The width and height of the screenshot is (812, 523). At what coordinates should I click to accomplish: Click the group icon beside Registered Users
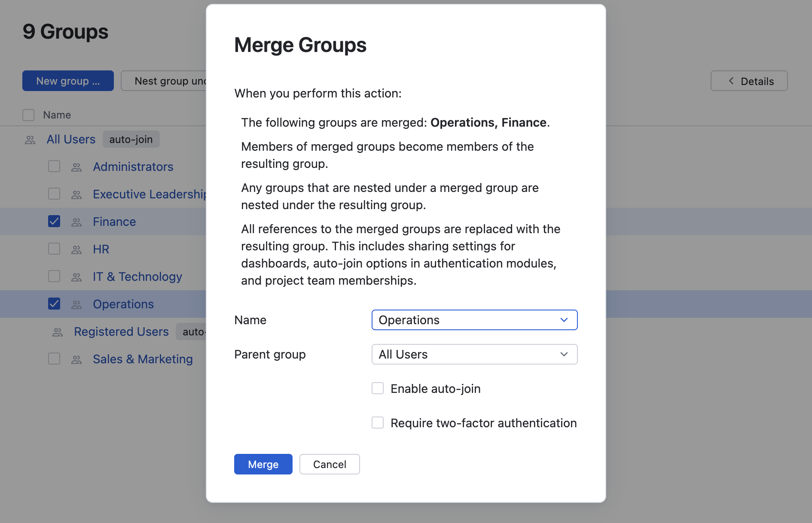tap(58, 332)
